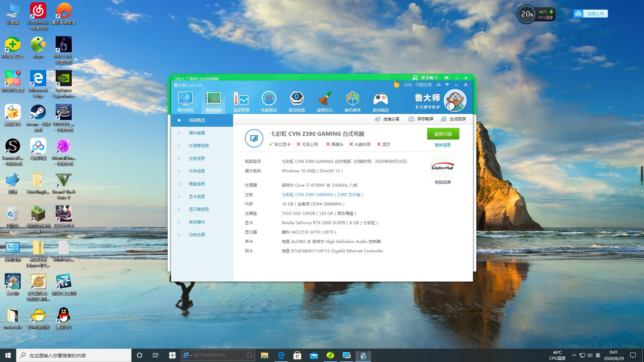Open the 鲁大师 expert avatar icon

(x=455, y=100)
